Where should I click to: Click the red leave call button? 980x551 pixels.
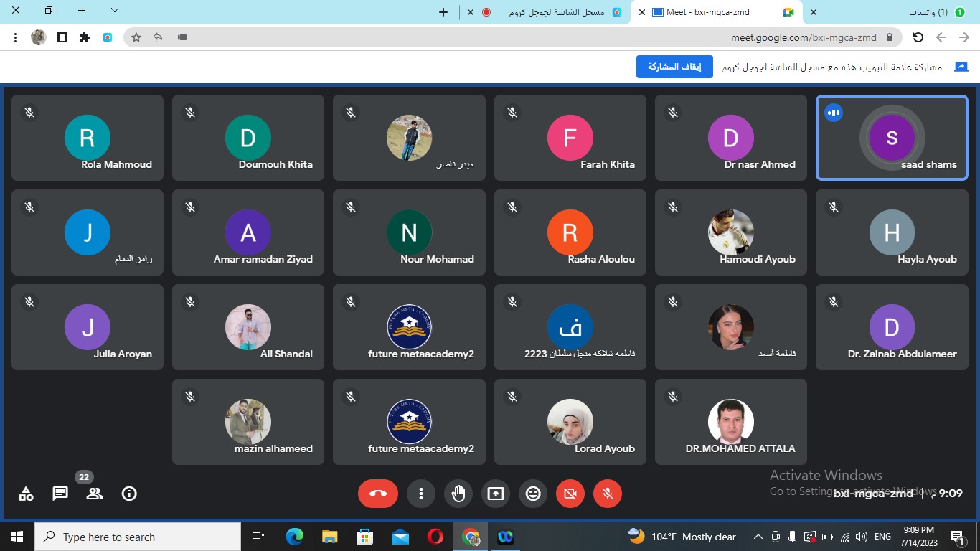pyautogui.click(x=378, y=494)
